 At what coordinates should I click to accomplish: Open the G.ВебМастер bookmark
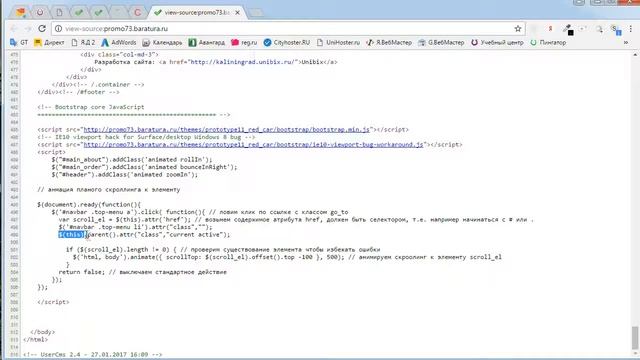click(x=441, y=42)
